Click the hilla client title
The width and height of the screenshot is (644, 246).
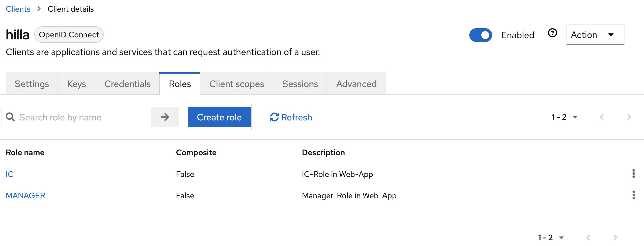tap(17, 35)
